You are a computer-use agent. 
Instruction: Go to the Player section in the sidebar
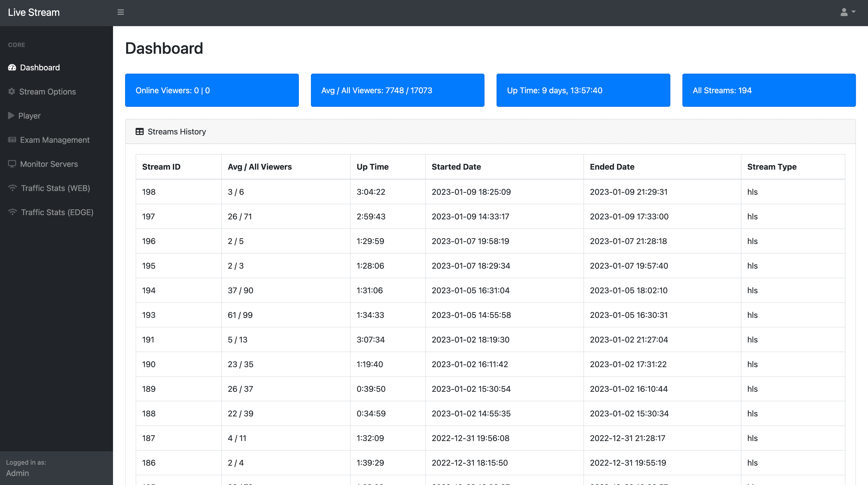tap(29, 116)
